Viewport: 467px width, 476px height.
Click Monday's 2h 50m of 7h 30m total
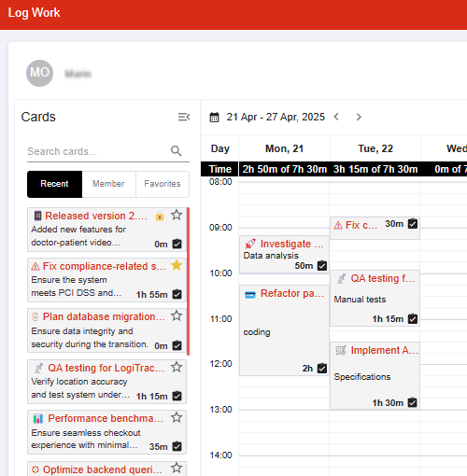tap(285, 169)
